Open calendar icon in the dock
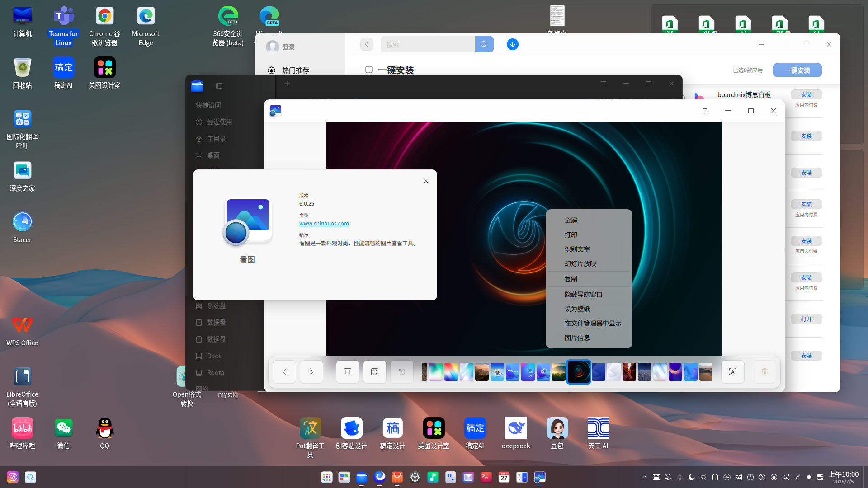This screenshot has width=868, height=488. pyautogui.click(x=504, y=477)
